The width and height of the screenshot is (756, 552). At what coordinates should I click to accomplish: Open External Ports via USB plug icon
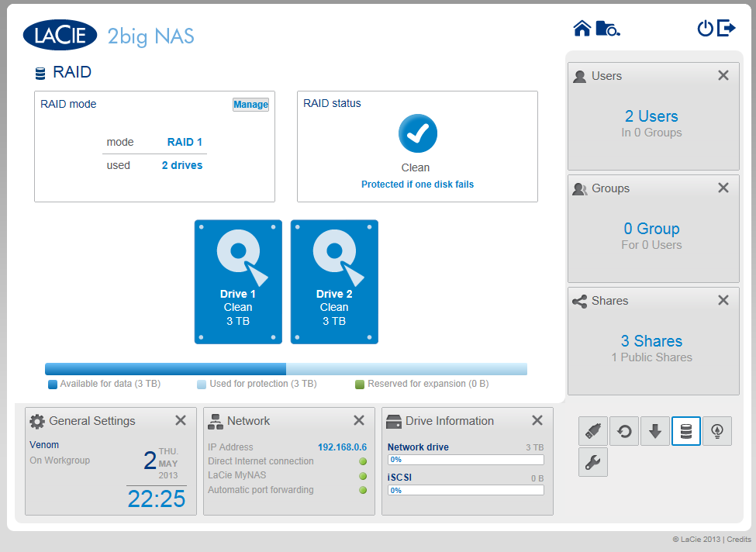point(593,431)
